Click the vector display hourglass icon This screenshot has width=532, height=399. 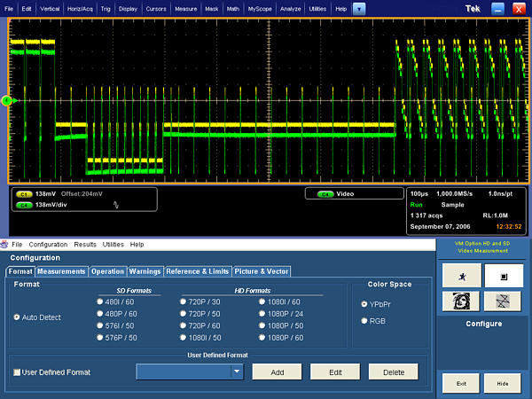pyautogui.click(x=503, y=301)
